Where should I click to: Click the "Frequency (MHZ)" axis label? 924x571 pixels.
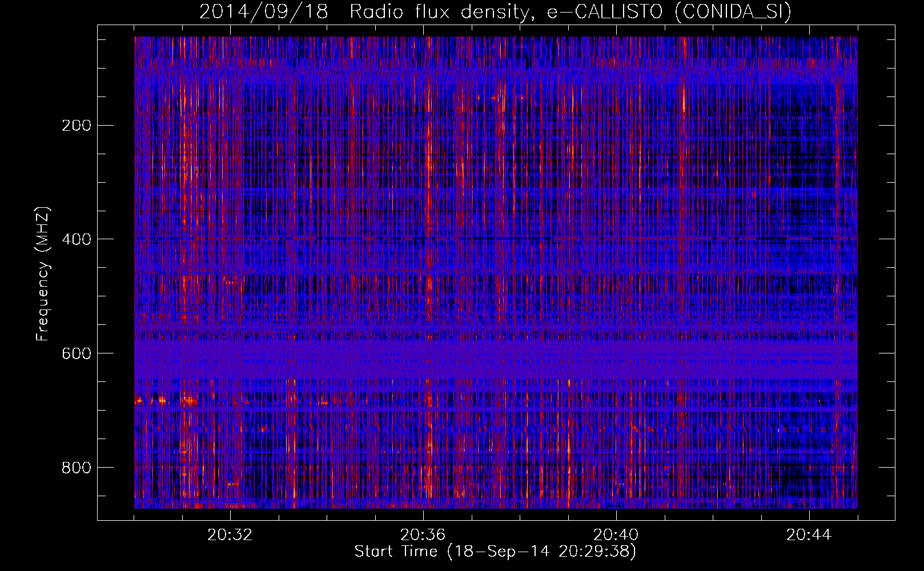click(x=43, y=274)
